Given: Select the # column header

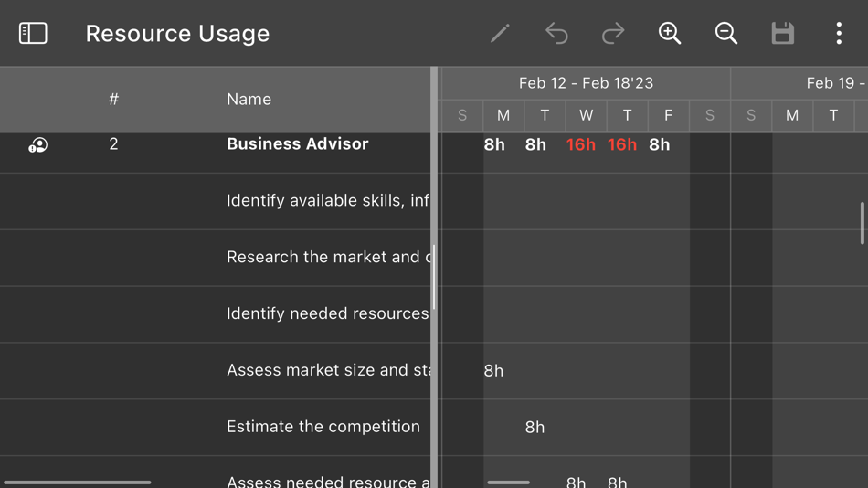Looking at the screenshot, I should click(x=113, y=99).
